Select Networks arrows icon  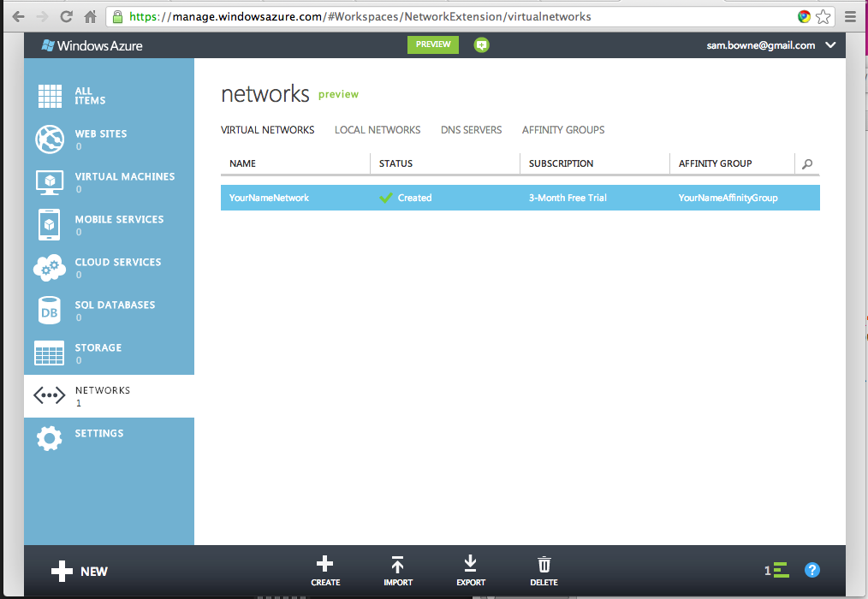(x=50, y=395)
